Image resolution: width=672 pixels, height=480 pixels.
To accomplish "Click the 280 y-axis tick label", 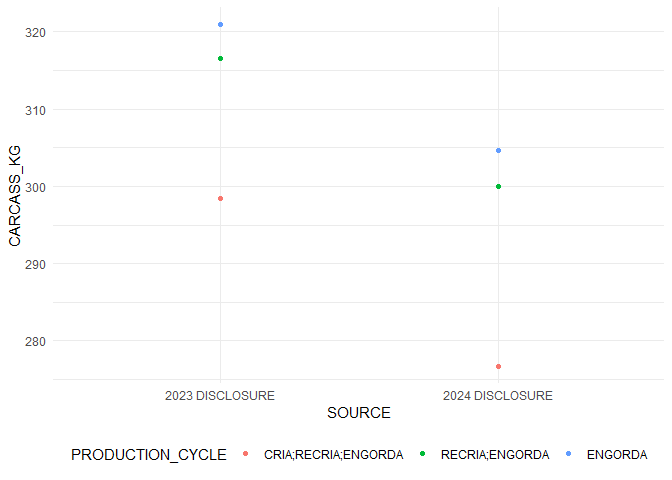I will (x=35, y=341).
